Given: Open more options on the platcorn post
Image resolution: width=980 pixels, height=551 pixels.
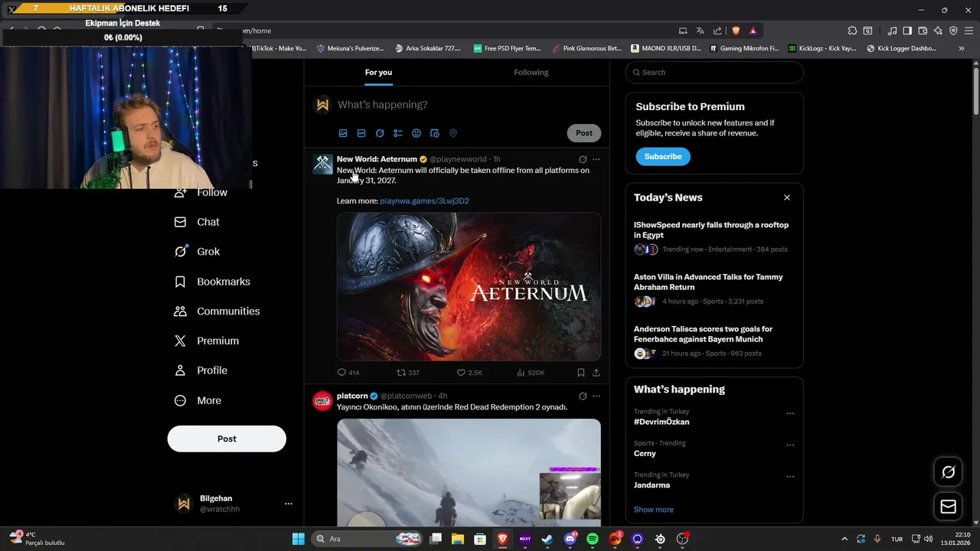Looking at the screenshot, I should click(596, 396).
